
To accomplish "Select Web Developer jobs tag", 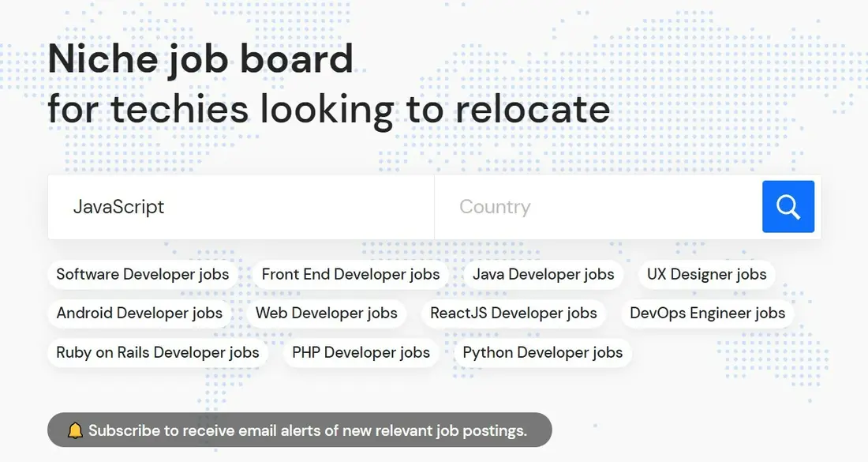I will [x=327, y=313].
